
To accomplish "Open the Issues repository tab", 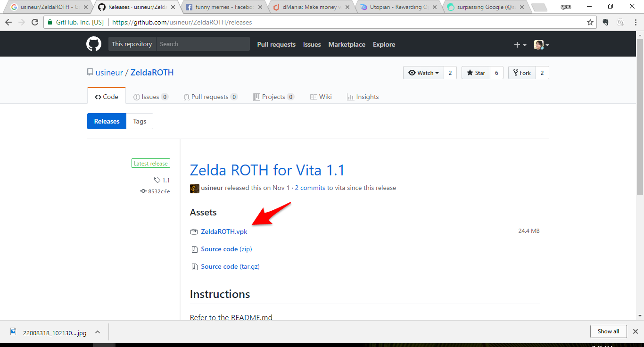I will click(151, 97).
